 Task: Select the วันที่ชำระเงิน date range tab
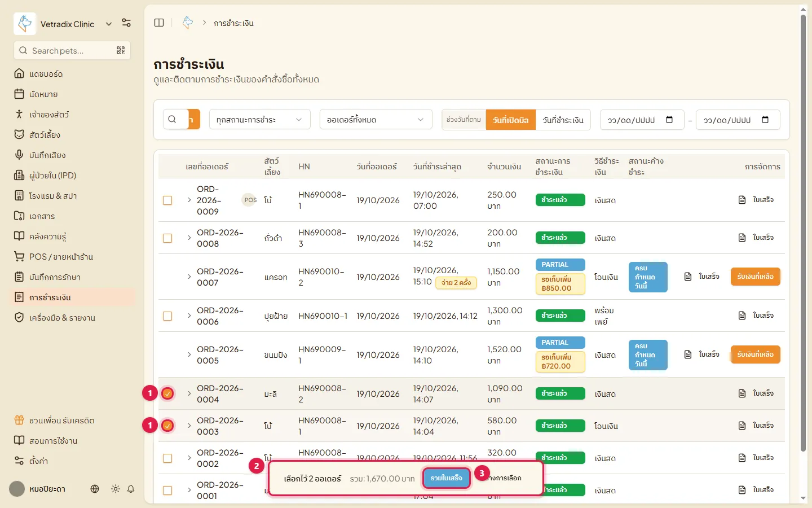tap(563, 120)
